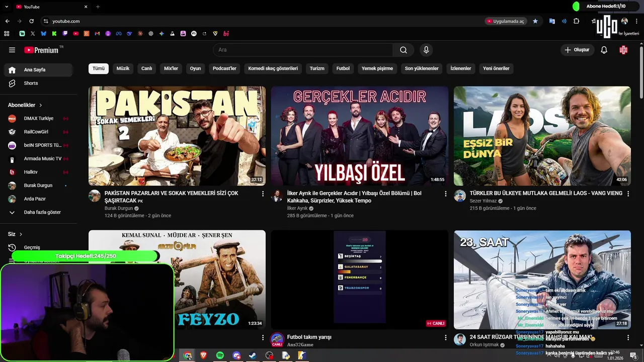Open the Ana Sayfa home sidebar item
This screenshot has height=362, width=644.
(x=38, y=70)
